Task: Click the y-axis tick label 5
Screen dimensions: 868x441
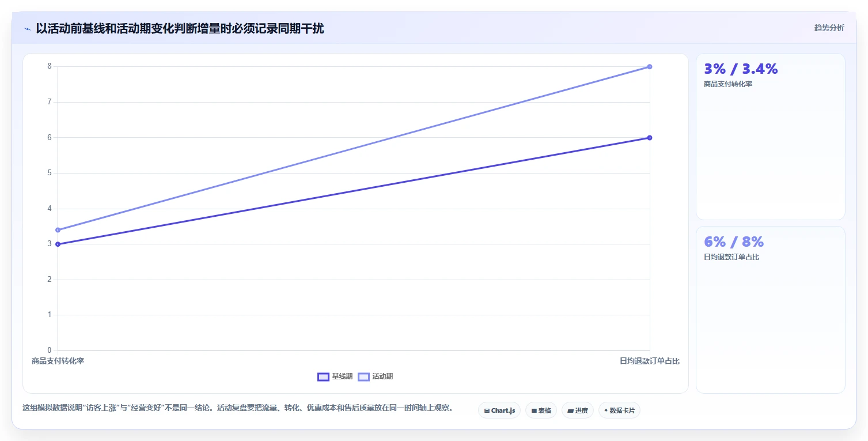Action: pos(50,173)
